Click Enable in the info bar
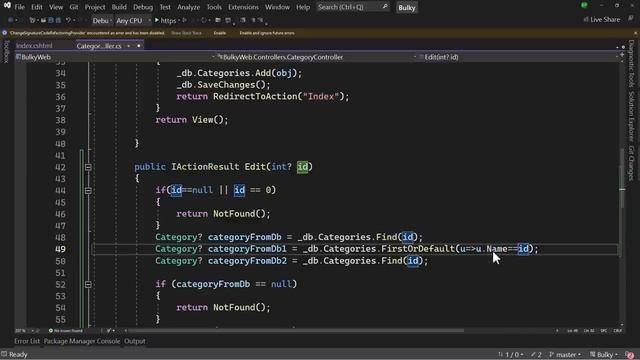The height and width of the screenshot is (360, 640). pos(220,33)
